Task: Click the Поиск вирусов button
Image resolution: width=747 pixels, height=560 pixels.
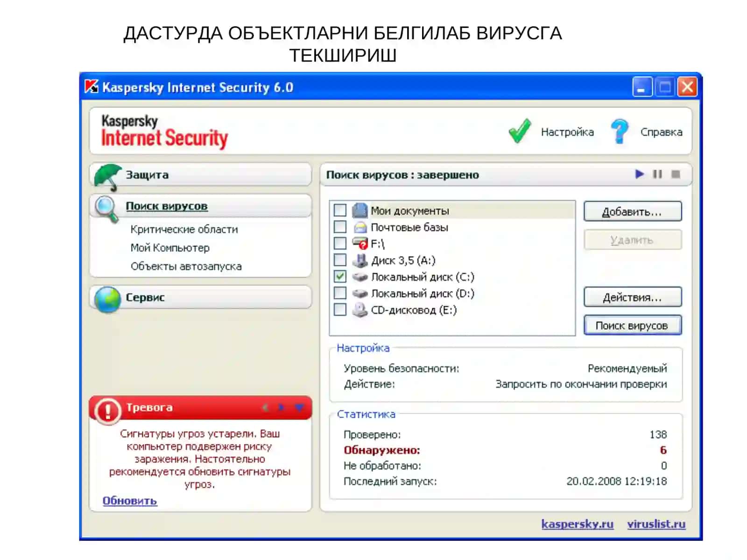Action: [x=633, y=325]
